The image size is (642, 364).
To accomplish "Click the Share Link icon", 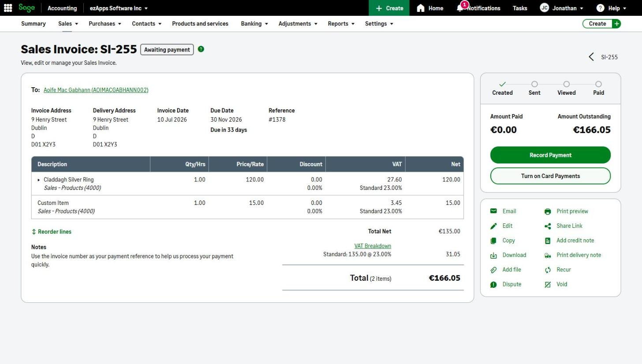I will pos(548,226).
